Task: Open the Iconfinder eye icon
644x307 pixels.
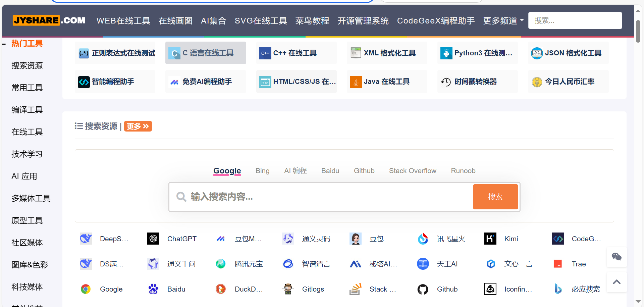Action: pyautogui.click(x=490, y=289)
